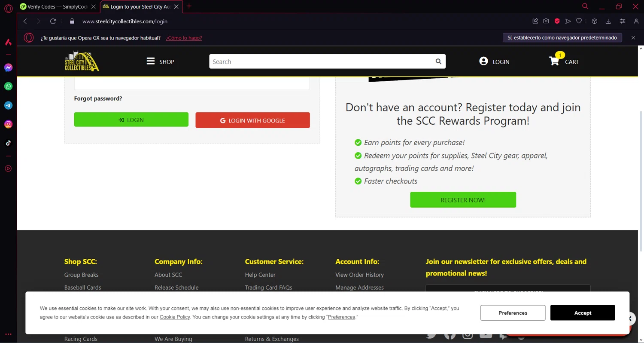The image size is (644, 343).
Task: Open the Player icon in the sidebar
Action: click(x=8, y=168)
